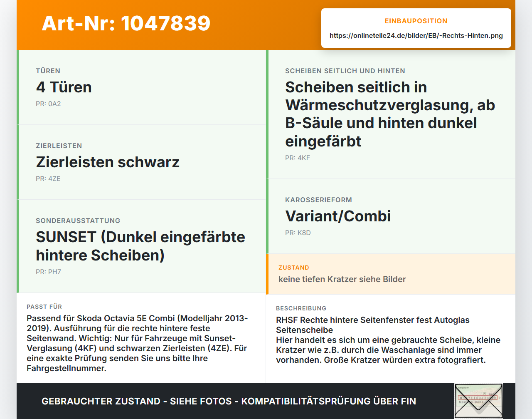
Task: Click 'SCHEIBEN SEITLICH UND HINTEN' label
Action: pyautogui.click(x=345, y=71)
